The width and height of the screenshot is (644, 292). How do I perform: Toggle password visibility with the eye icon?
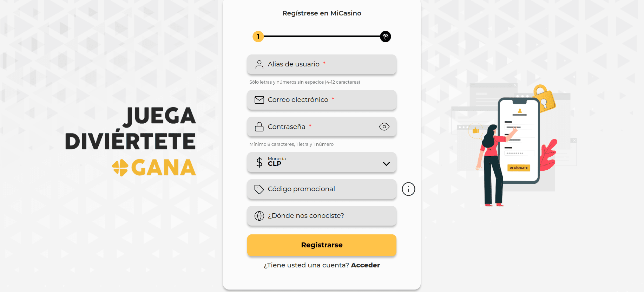pyautogui.click(x=384, y=127)
